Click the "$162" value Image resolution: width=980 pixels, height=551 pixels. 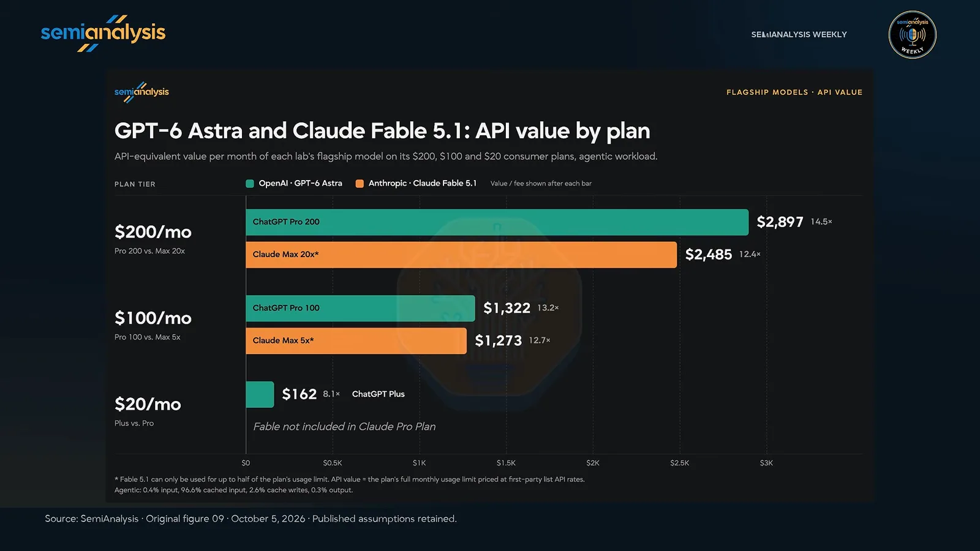pos(299,395)
